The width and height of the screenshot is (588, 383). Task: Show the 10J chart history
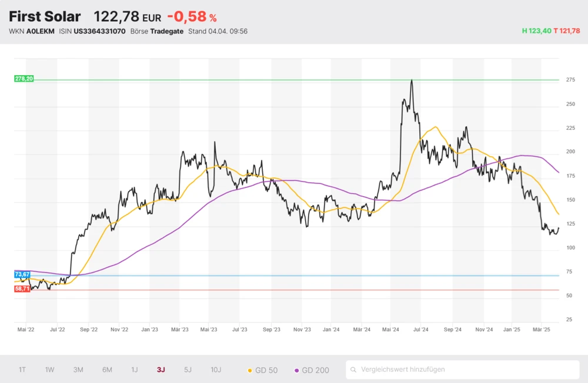(216, 370)
